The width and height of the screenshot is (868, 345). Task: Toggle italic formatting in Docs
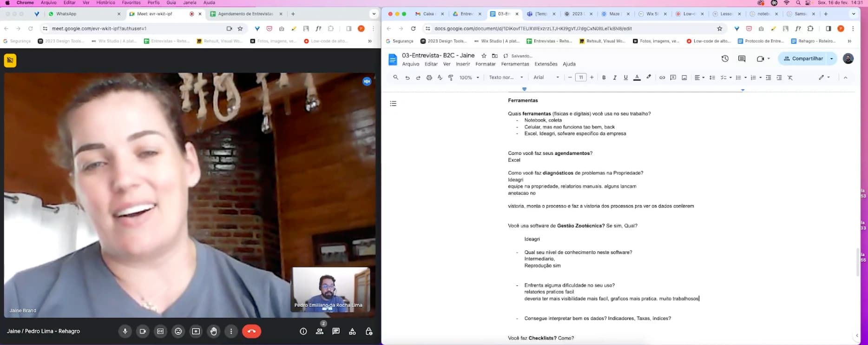[x=615, y=78]
